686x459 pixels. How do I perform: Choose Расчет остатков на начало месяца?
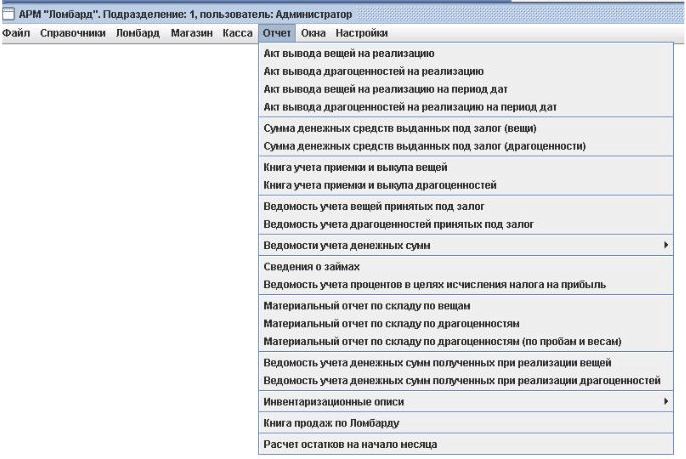466,444
